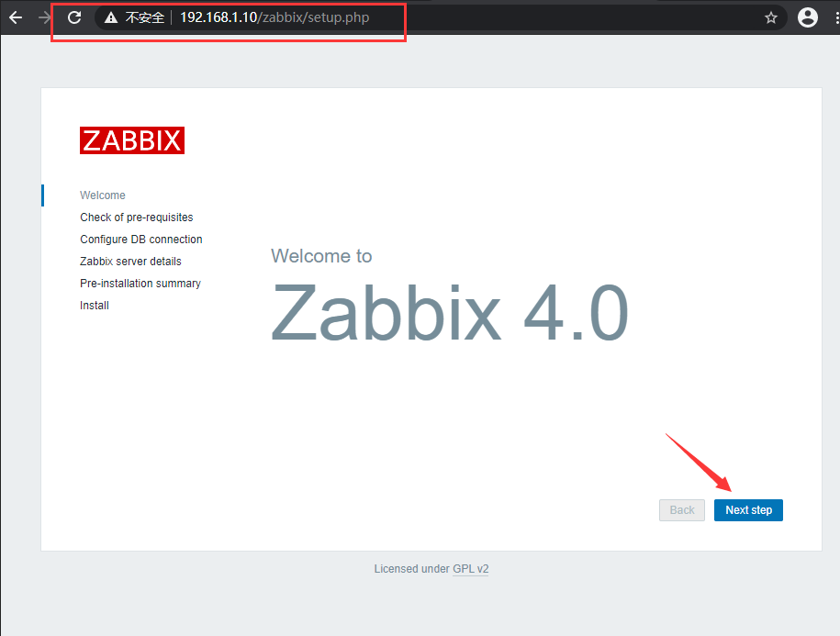Viewport: 840px width, 636px height.
Task: Open the browser profile avatar icon
Action: coord(807,17)
